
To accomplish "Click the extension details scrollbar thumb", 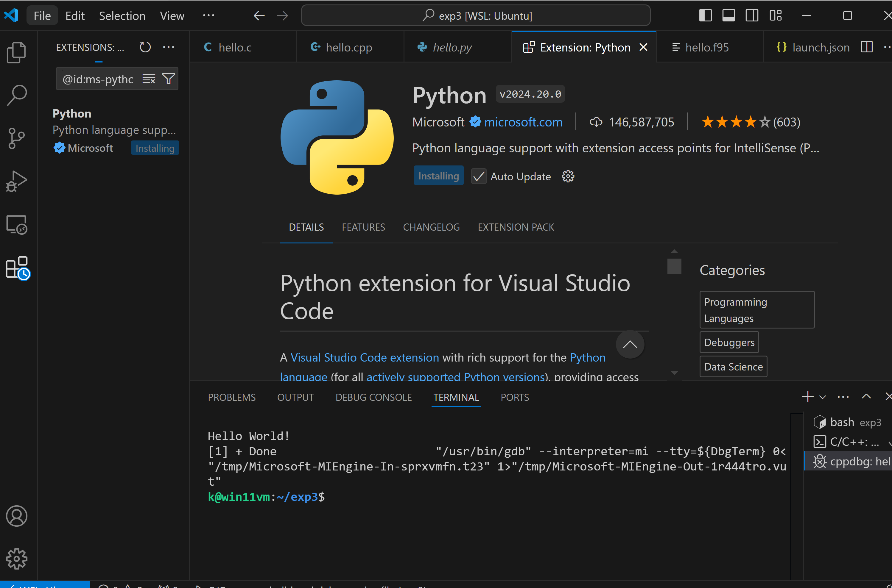I will (674, 266).
